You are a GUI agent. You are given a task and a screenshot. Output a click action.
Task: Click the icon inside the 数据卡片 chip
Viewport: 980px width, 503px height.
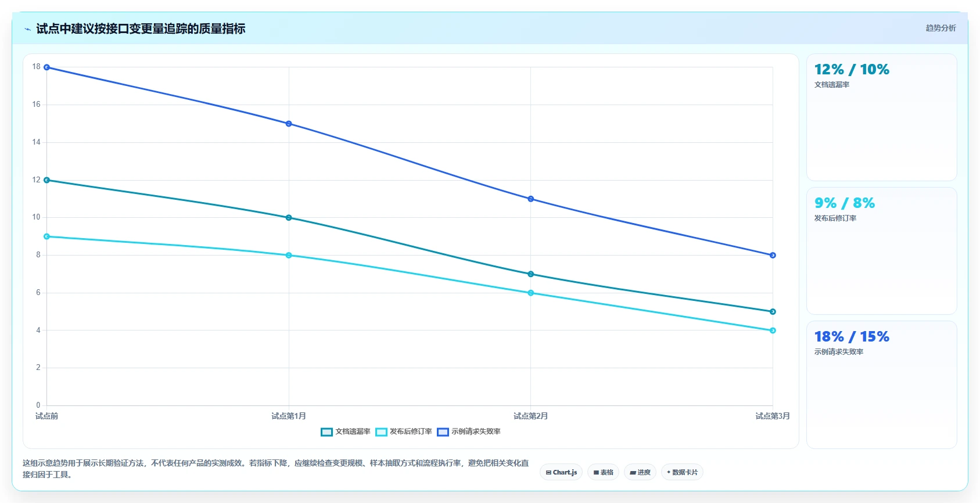coord(669,472)
